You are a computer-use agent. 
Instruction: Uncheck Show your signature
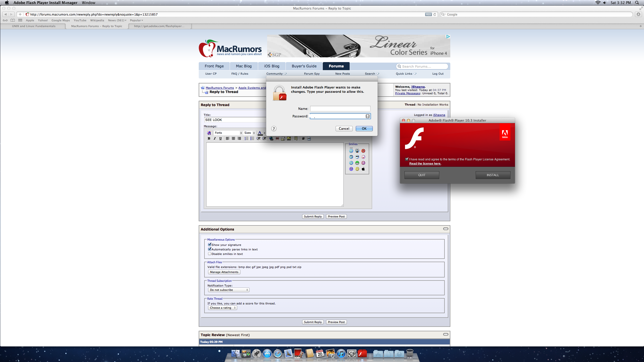coord(210,244)
